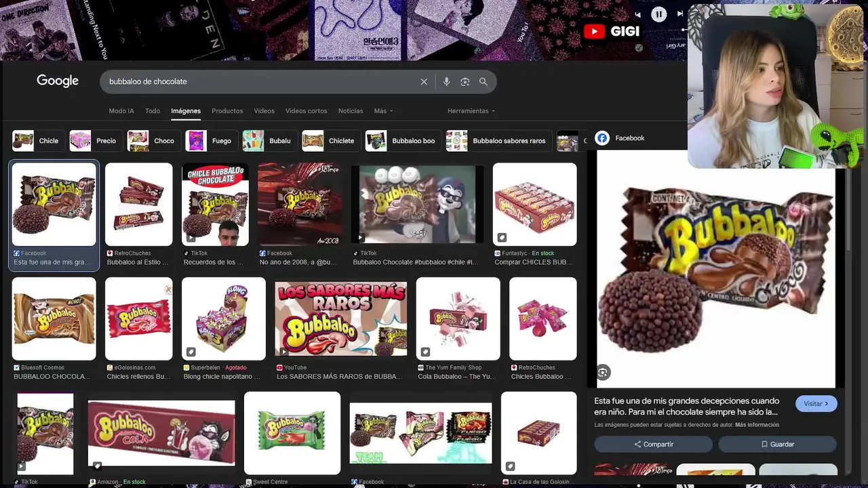Open the Bubbaloo Fuego team thumbnail
Viewport: 868px width, 488px height.
[x=420, y=433]
